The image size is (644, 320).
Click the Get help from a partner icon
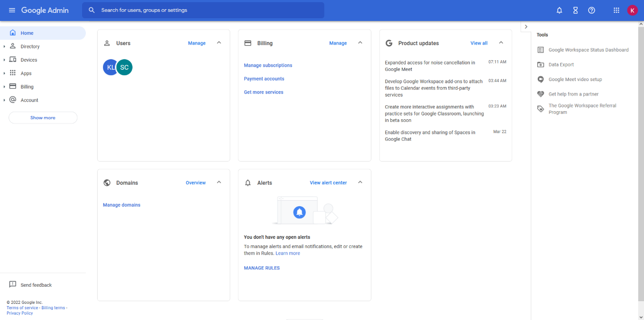click(x=540, y=93)
